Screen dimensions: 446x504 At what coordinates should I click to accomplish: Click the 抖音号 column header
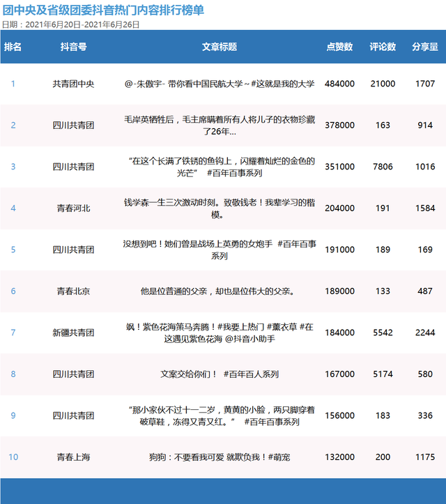[x=73, y=47]
